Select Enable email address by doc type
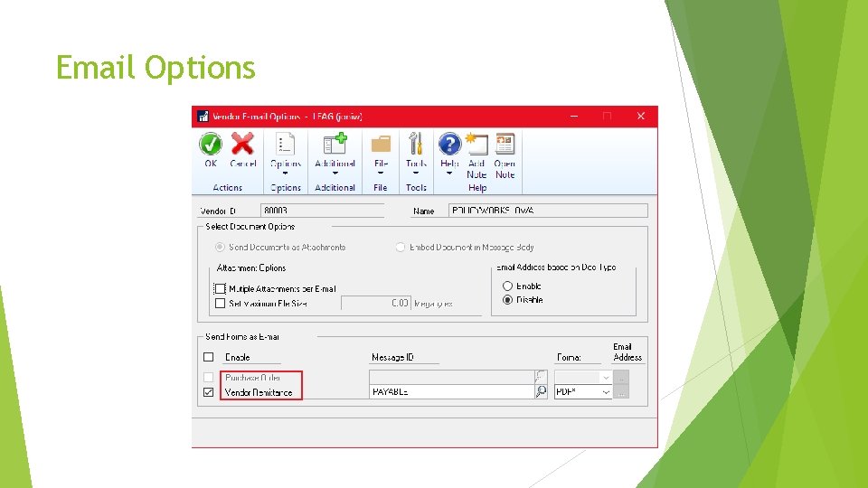 (x=507, y=286)
